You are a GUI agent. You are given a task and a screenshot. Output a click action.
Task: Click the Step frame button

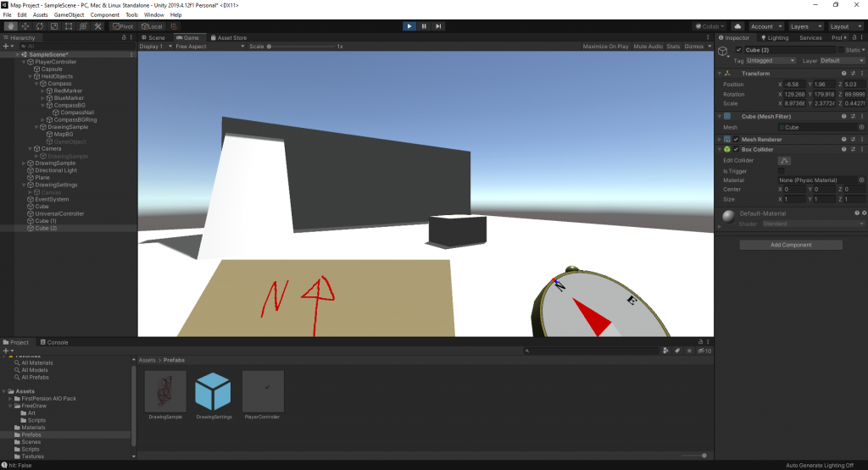coord(438,26)
